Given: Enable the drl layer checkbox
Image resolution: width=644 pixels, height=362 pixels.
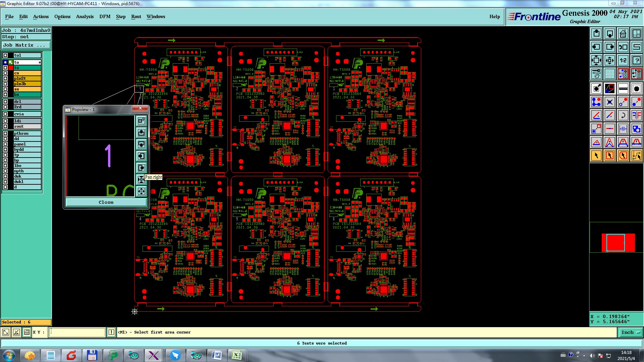Looking at the screenshot, I should coord(5,102).
